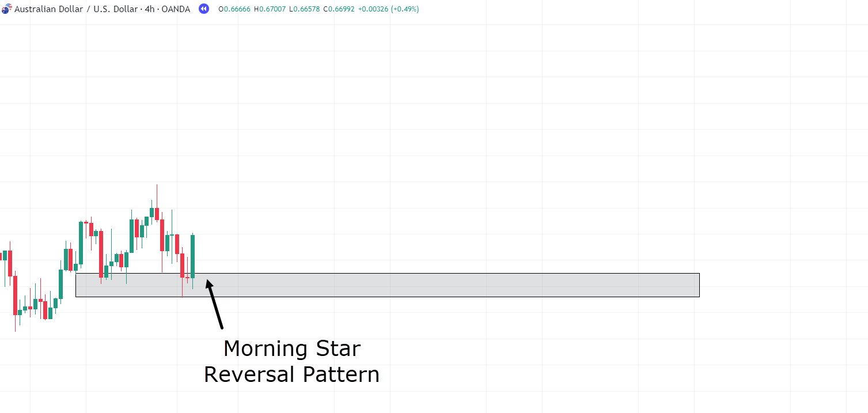Click the +0.00326 (+0.49%) change value
Image resolution: width=868 pixels, height=413 pixels.
389,9
